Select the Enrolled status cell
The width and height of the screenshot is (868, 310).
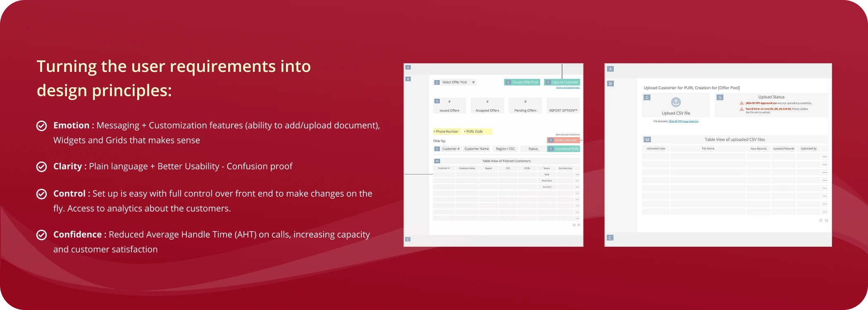[x=547, y=187]
